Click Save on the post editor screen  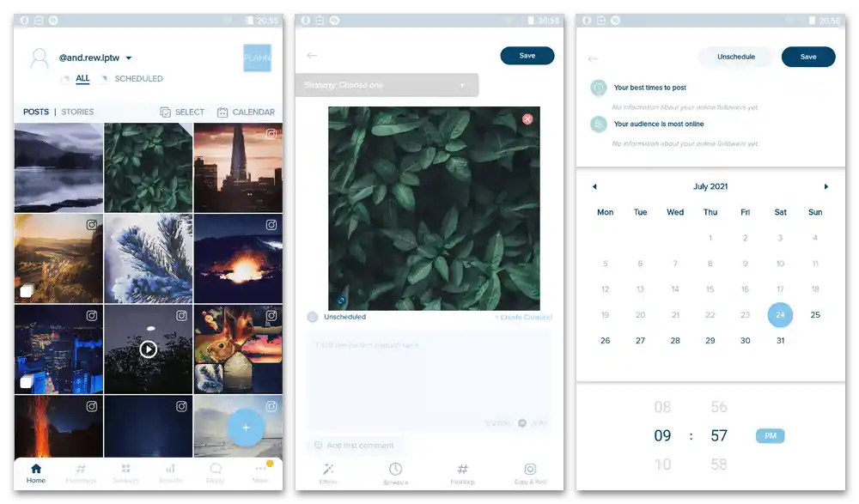click(527, 55)
